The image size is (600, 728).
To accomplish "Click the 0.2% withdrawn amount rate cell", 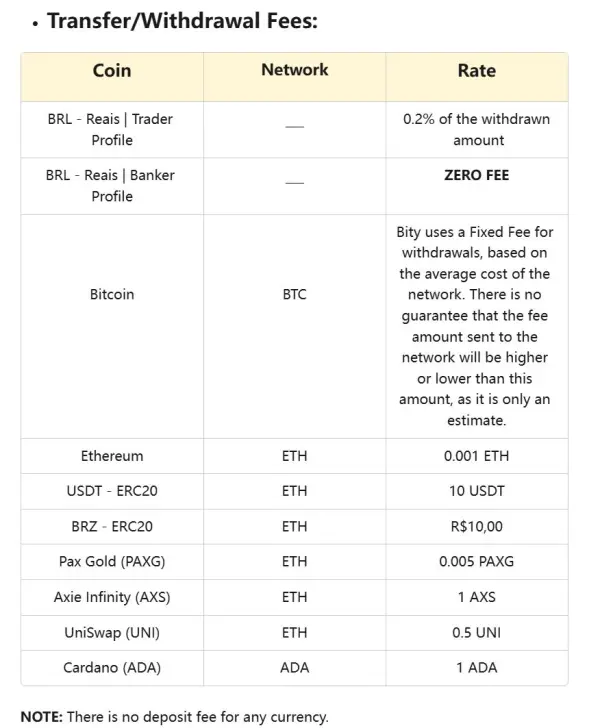I will pos(476,129).
